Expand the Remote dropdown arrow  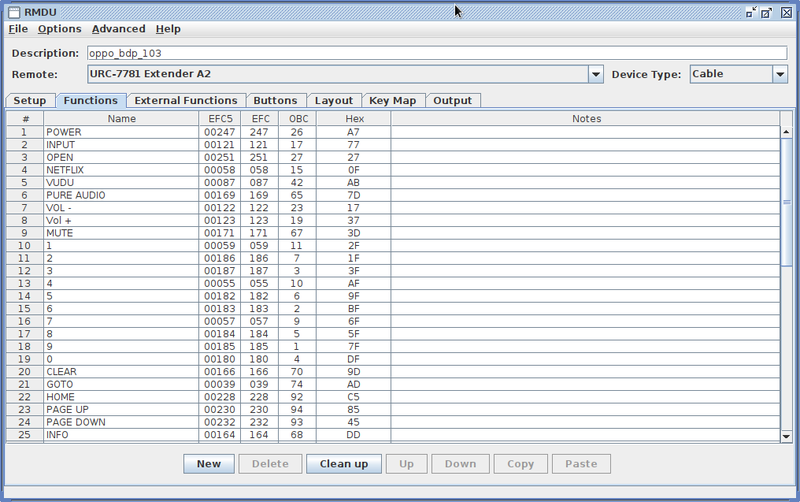point(595,74)
